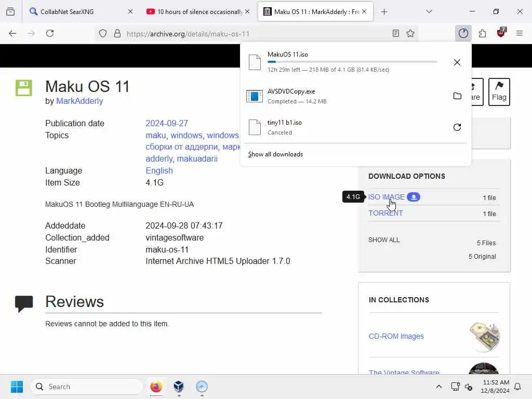Download the ISO IMAGE option

(387, 197)
